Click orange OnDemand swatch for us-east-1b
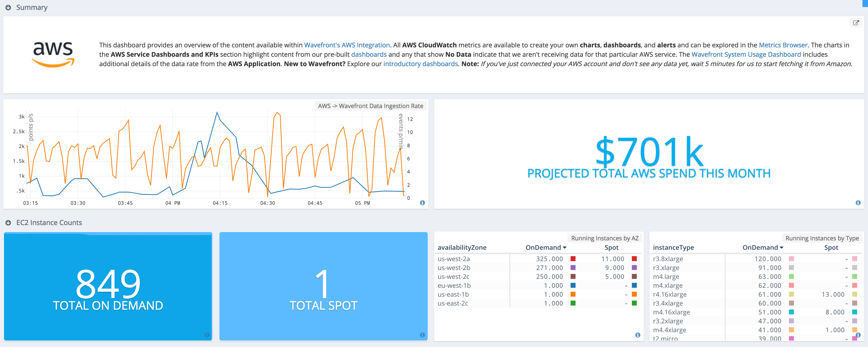The image size is (868, 347). pyautogui.click(x=573, y=294)
